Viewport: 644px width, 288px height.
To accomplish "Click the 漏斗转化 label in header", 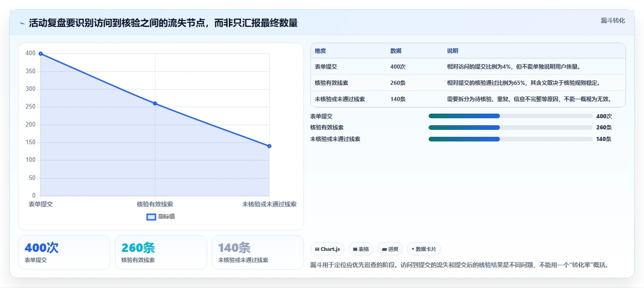I will click(612, 21).
